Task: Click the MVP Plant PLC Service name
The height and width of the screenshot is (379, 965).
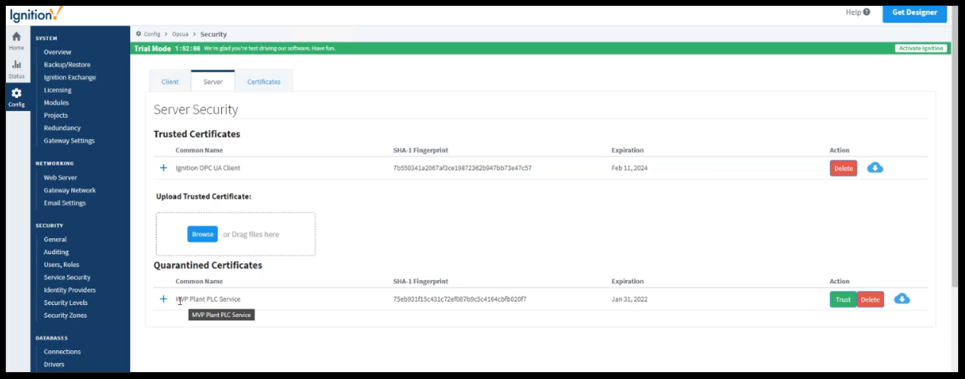Action: pos(208,300)
